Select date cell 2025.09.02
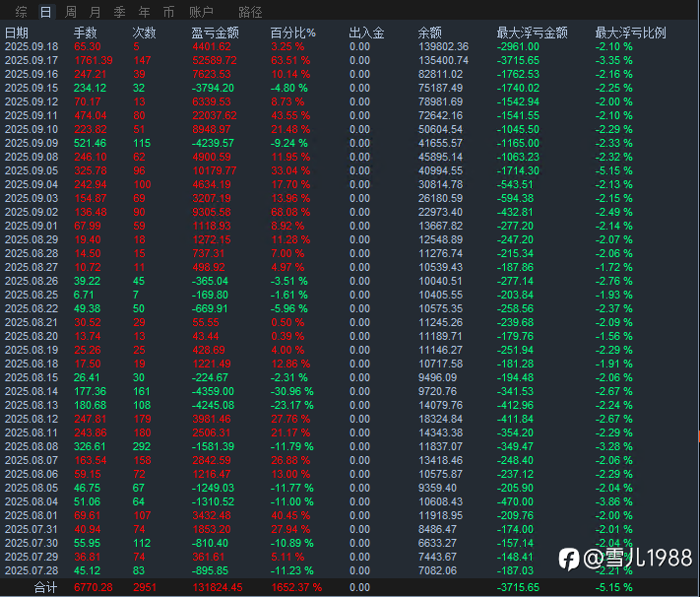The image size is (700, 597). click(32, 212)
